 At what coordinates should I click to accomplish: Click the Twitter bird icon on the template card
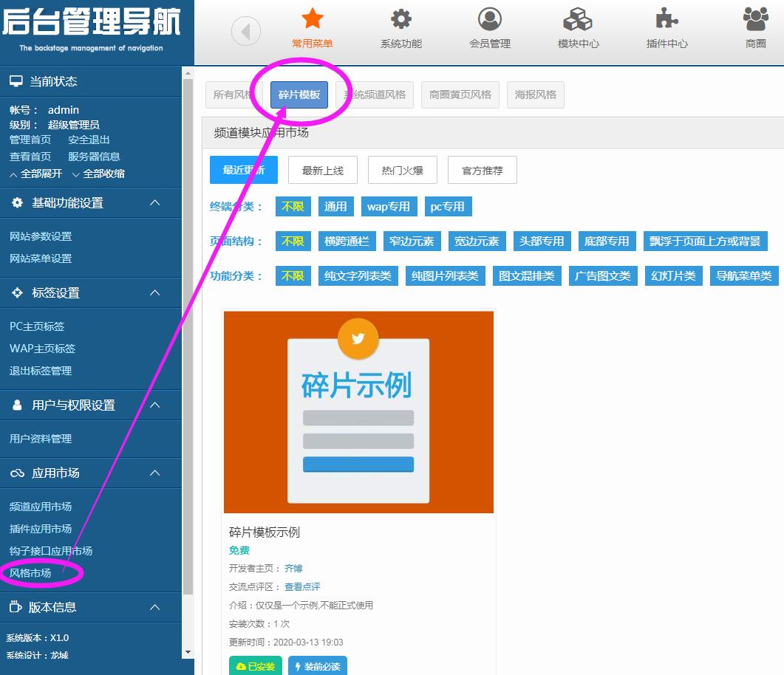pyautogui.click(x=358, y=338)
